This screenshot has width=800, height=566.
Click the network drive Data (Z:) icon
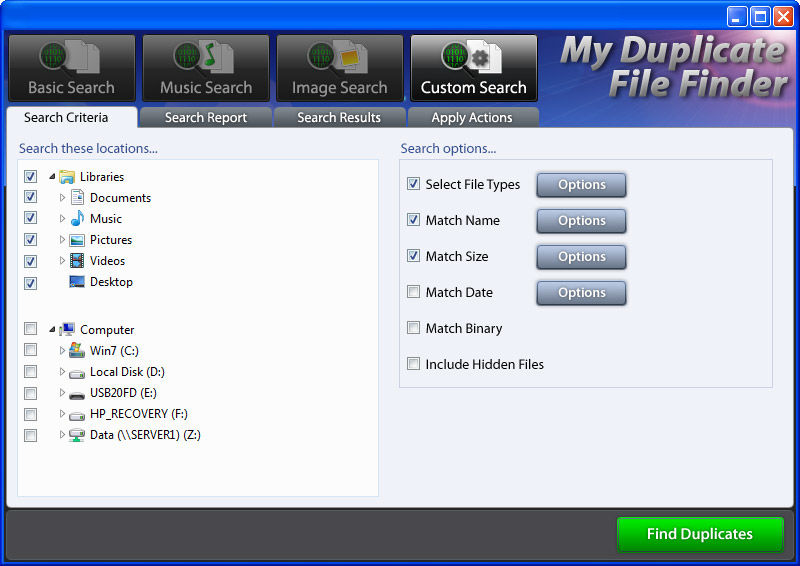(x=77, y=435)
